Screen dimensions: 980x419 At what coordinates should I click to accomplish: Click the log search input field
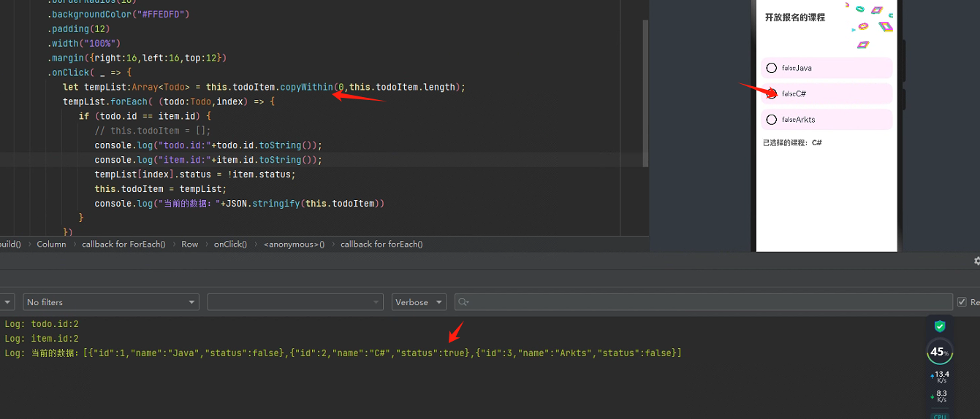(703, 302)
